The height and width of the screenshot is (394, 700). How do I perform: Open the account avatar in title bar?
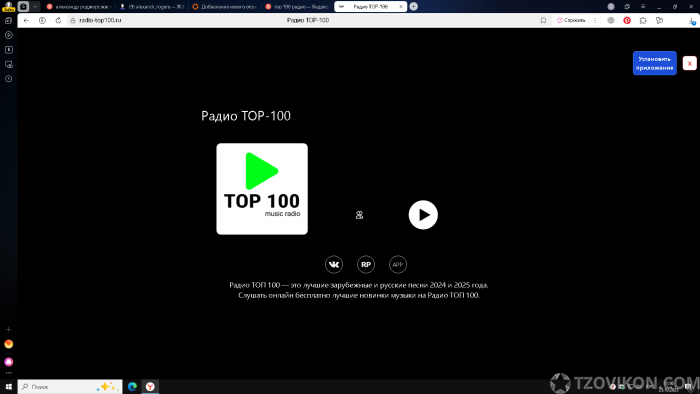pos(611,7)
